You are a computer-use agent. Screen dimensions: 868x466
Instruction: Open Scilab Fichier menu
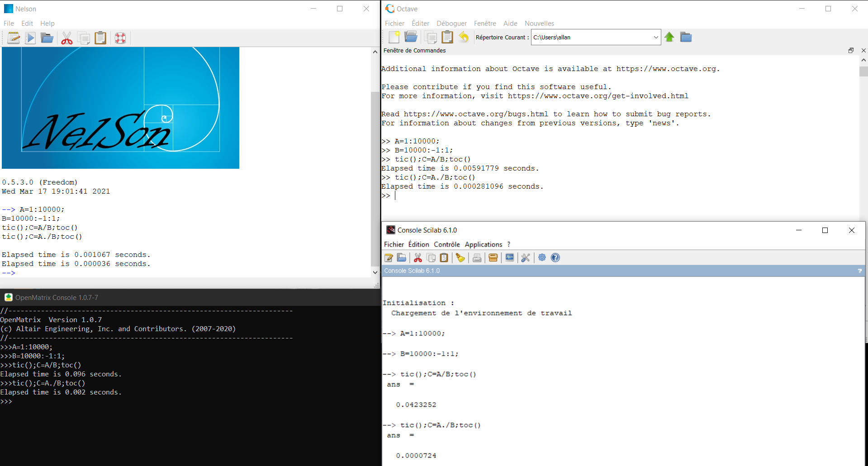(x=394, y=244)
